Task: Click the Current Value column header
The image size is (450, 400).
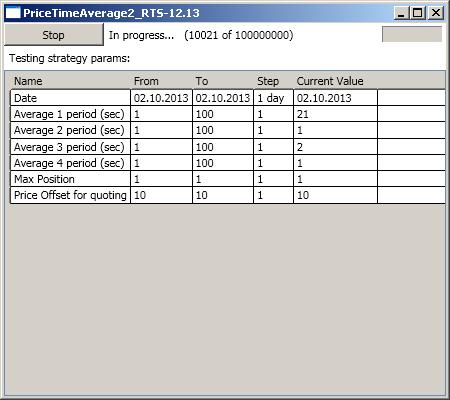Action: pos(330,81)
